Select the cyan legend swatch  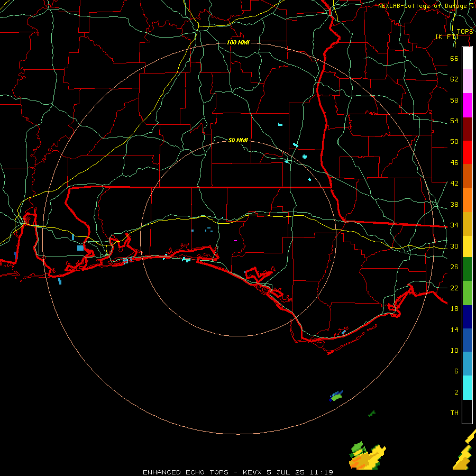coord(467,388)
